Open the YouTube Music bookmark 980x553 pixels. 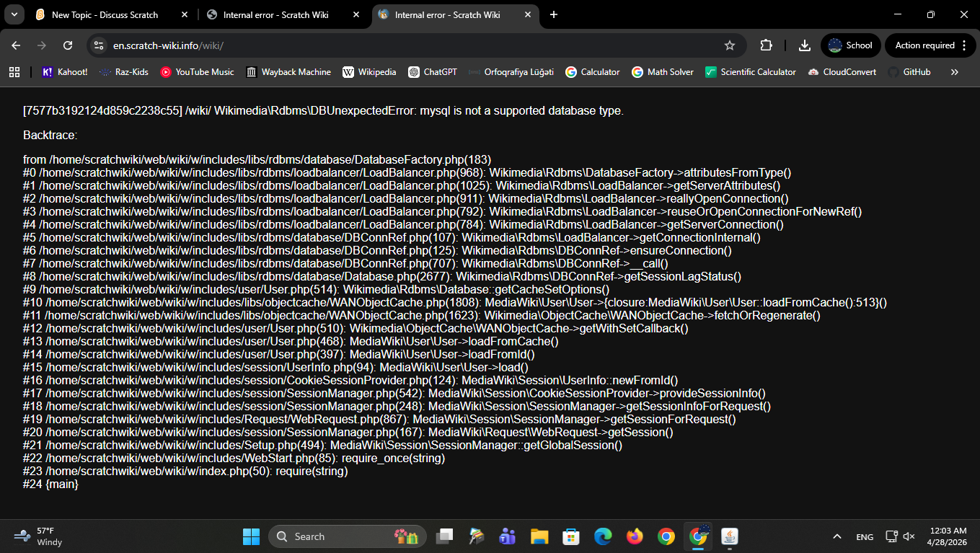(x=197, y=72)
